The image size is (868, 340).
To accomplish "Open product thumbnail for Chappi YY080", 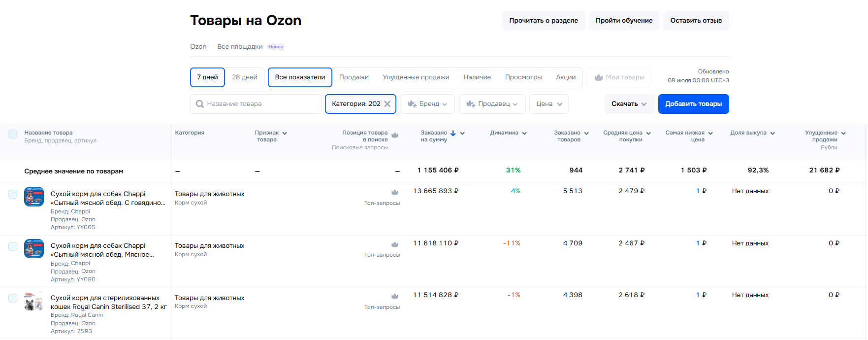I will [x=34, y=249].
